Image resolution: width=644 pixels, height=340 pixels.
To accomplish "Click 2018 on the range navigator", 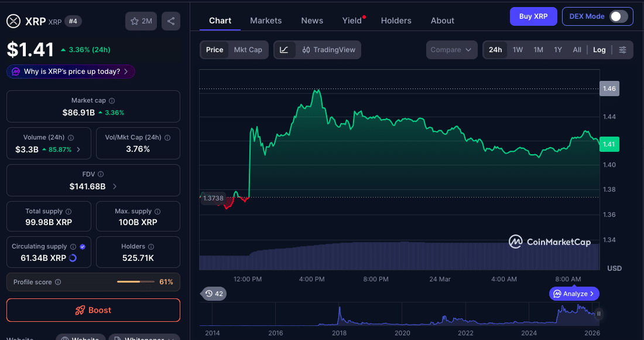I will coord(339,333).
